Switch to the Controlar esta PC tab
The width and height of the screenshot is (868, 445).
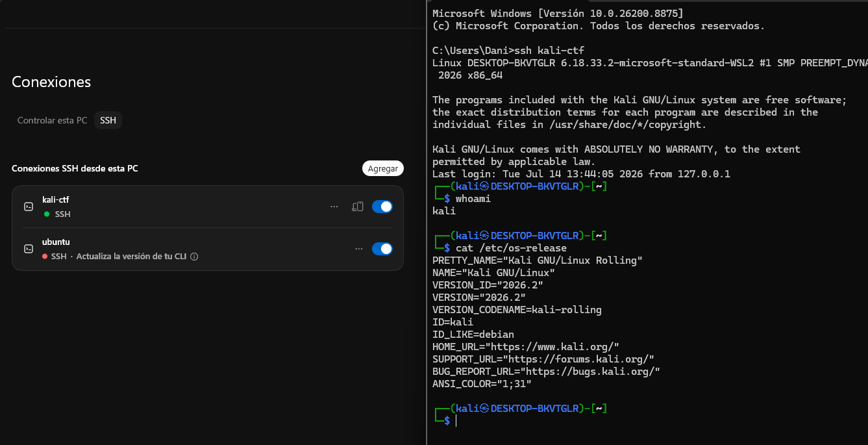click(x=52, y=121)
